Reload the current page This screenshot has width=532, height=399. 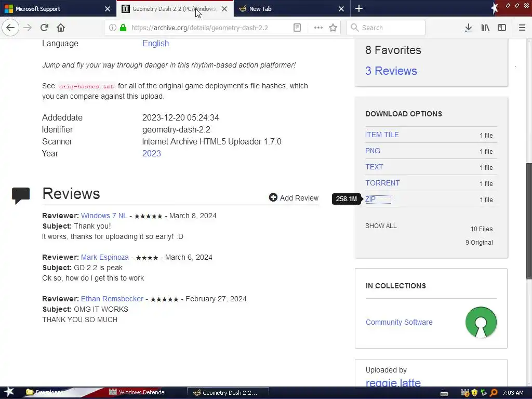[44, 28]
